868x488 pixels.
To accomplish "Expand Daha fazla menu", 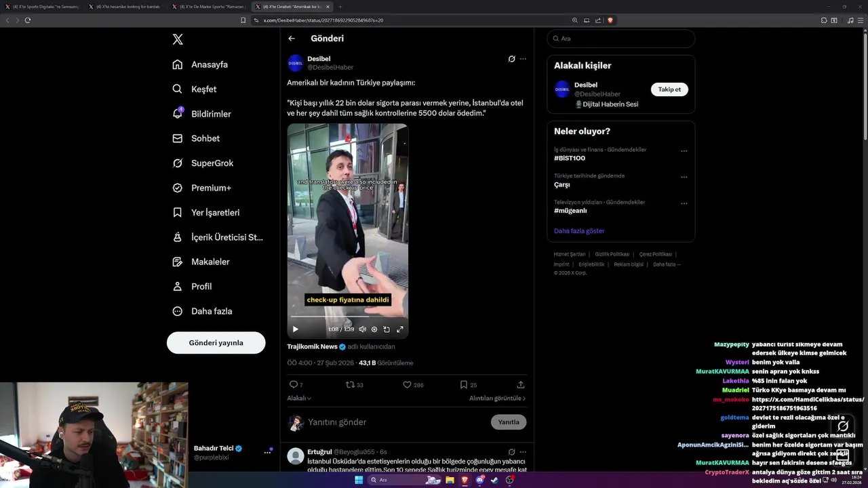I will coord(202,311).
